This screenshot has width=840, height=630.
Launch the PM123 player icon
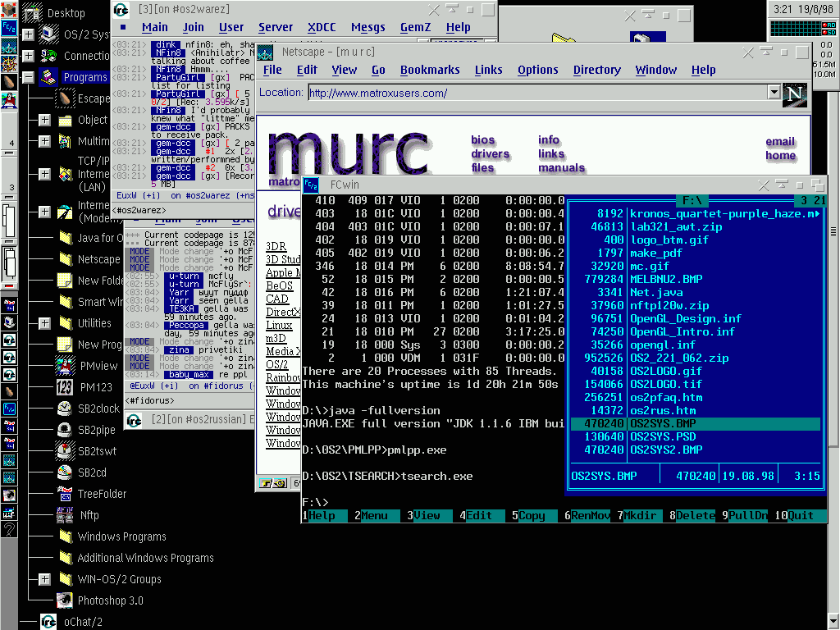[x=65, y=387]
